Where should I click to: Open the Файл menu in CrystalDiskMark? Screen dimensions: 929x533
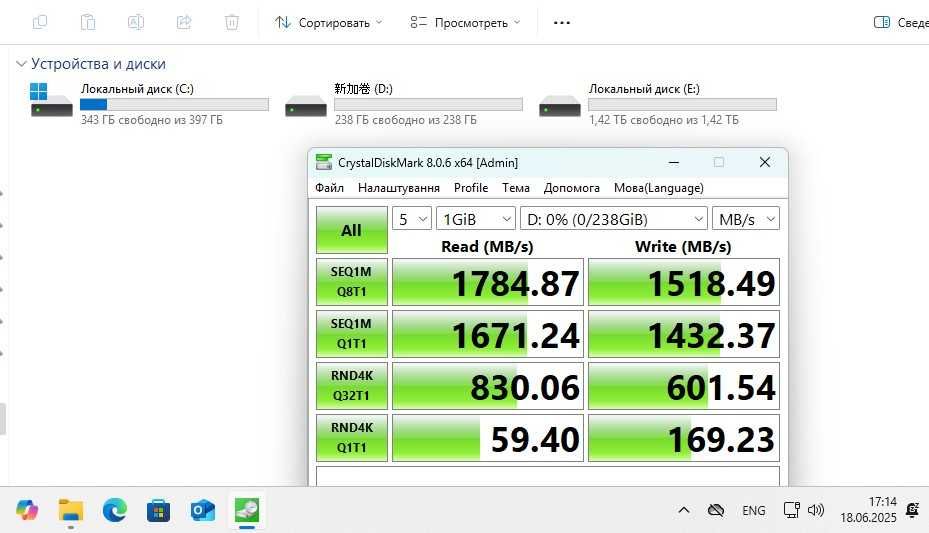[x=329, y=188]
